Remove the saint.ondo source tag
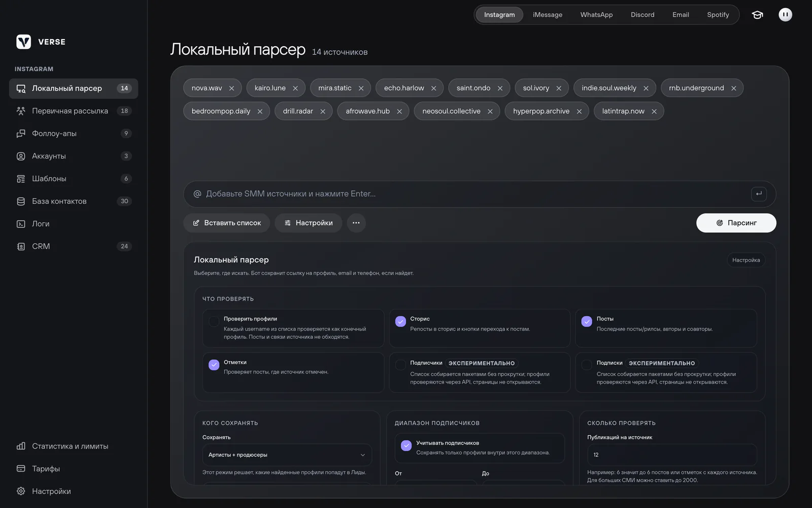Viewport: 812px width, 508px height. 500,88
